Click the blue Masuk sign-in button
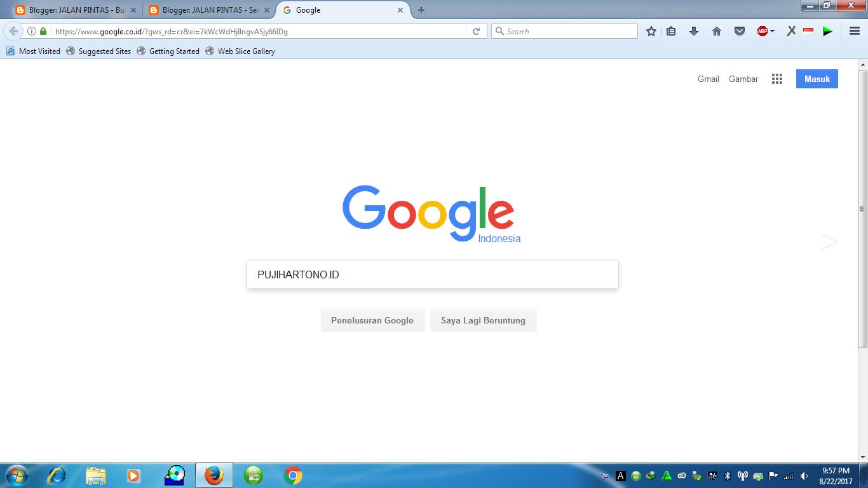Viewport: 868px width, 488px height. click(x=817, y=79)
